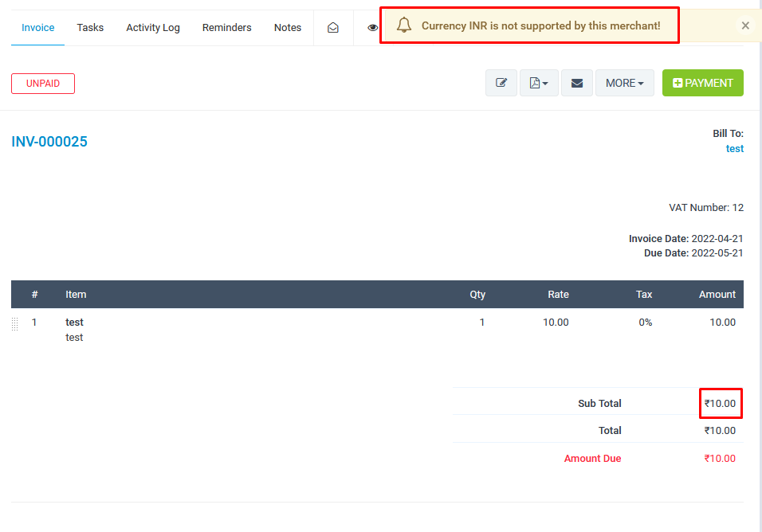Click the edit invoice pencil icon
Image resolution: width=762 pixels, height=532 pixels.
point(501,83)
